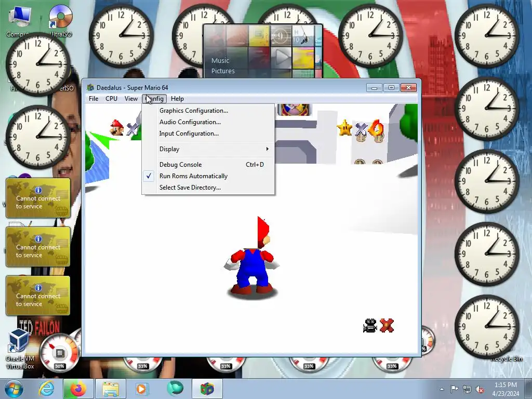Launch Internet Explorer from taskbar

point(46,389)
